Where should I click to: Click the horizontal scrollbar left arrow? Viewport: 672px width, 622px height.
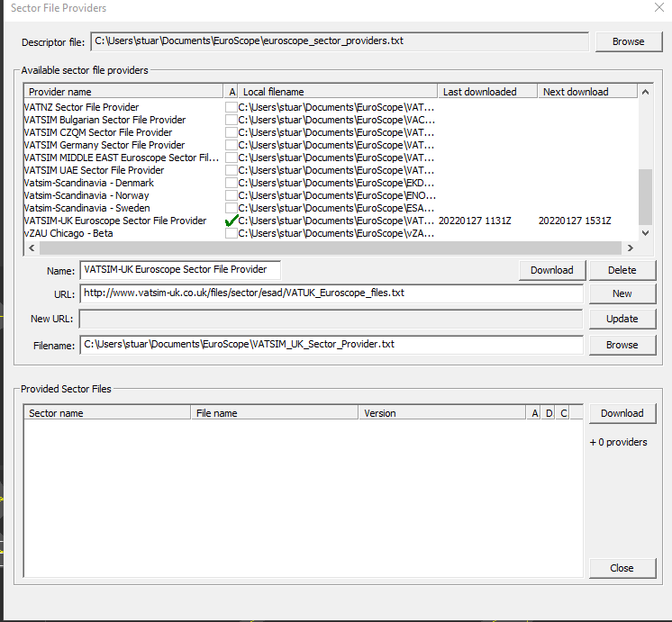click(x=31, y=248)
